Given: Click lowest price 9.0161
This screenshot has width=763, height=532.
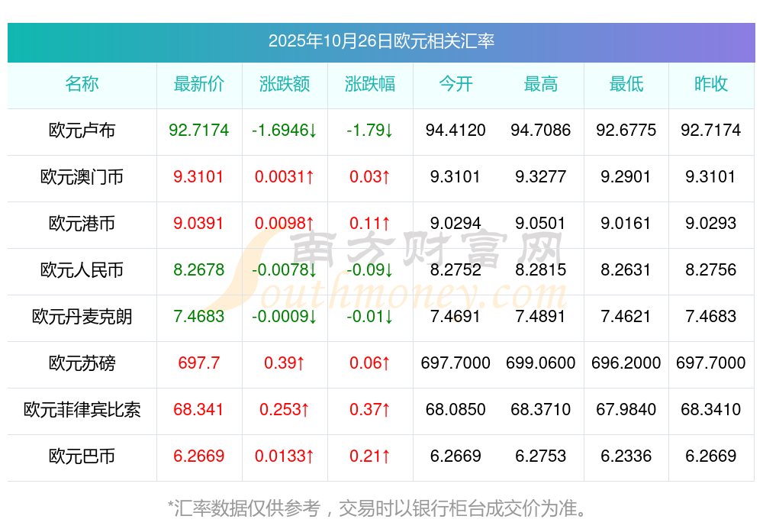Looking at the screenshot, I should pyautogui.click(x=626, y=224).
